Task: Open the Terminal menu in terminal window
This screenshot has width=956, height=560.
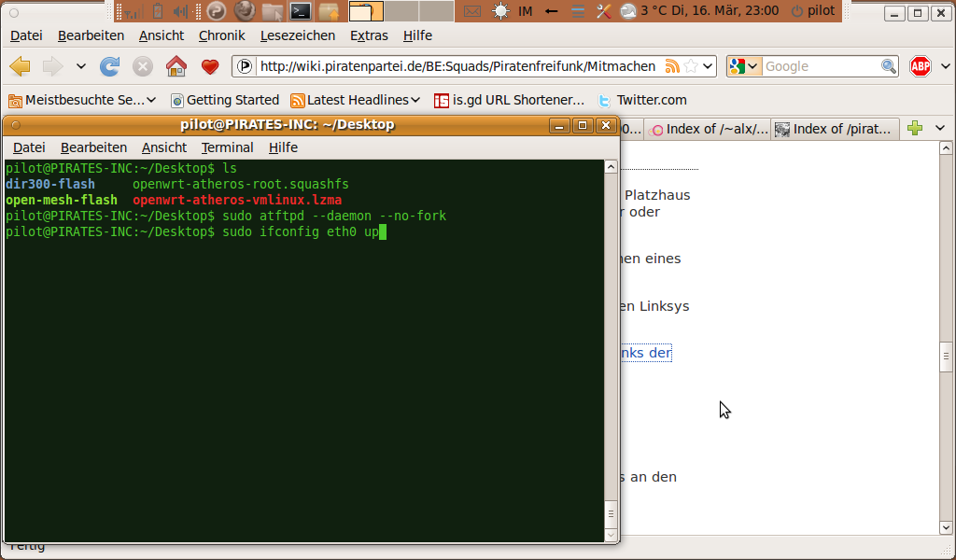Action: coord(227,147)
